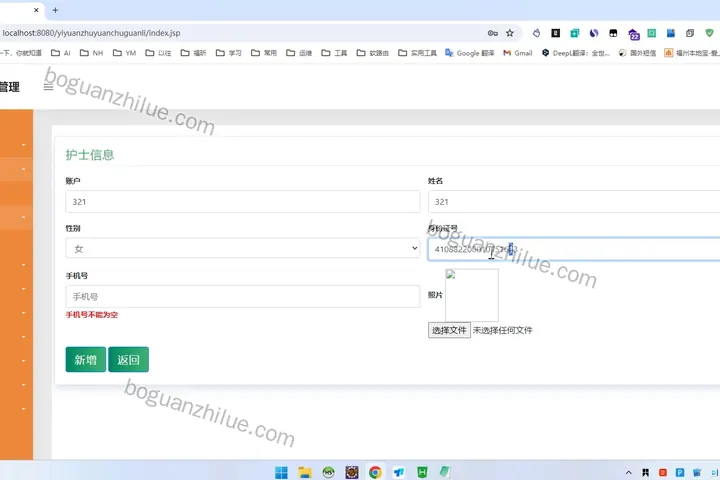Open the 性别 dropdown showing 女
Screen dimensions: 720x480
[x=242, y=248]
